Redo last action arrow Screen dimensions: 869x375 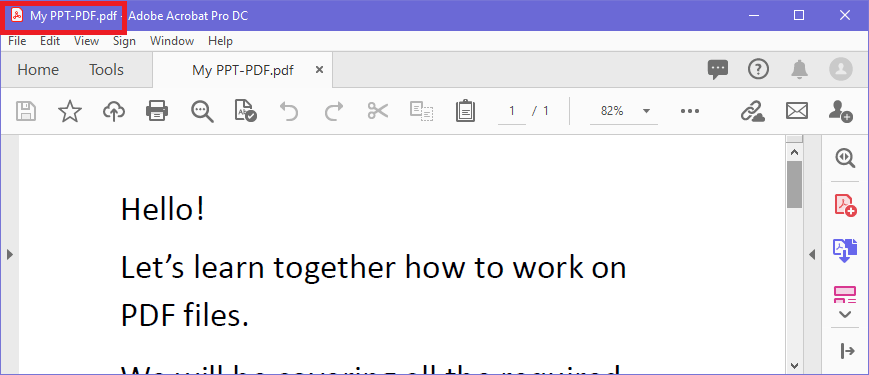tap(334, 111)
